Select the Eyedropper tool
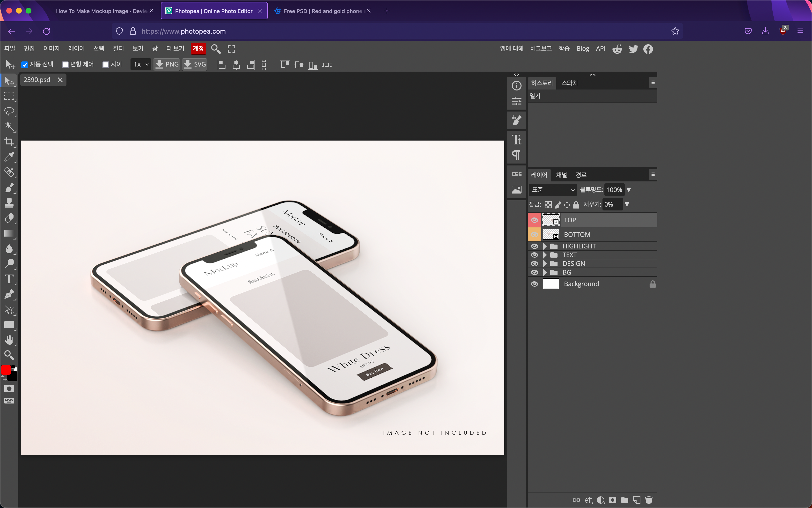The height and width of the screenshot is (508, 812). [x=9, y=157]
